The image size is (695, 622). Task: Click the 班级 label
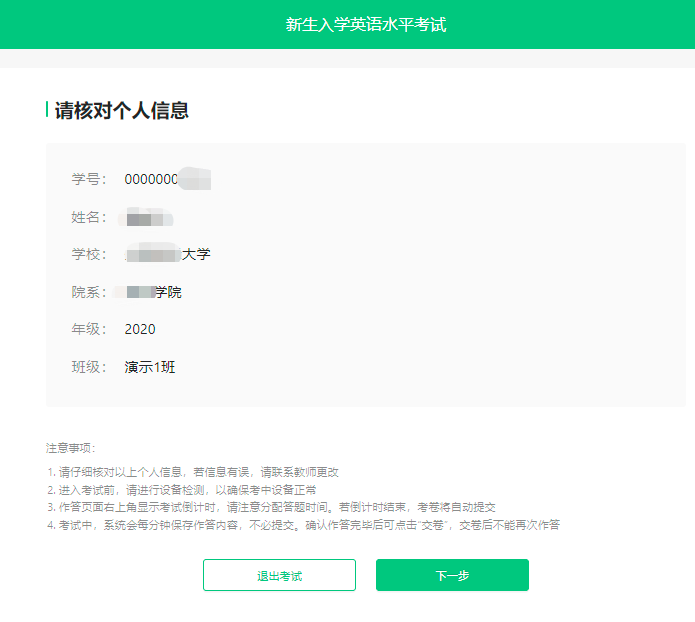click(x=88, y=367)
